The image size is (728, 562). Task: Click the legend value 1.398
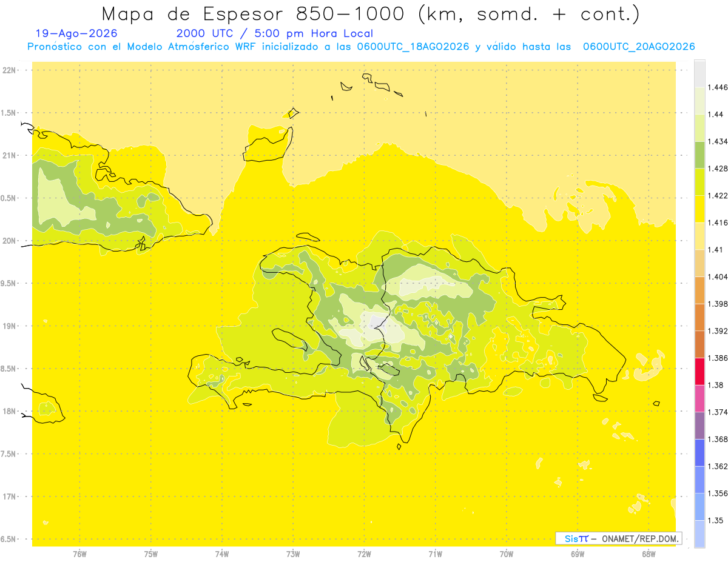click(x=718, y=304)
